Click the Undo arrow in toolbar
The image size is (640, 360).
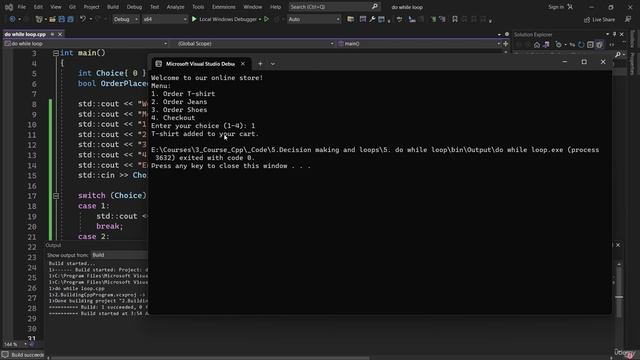[x=83, y=19]
